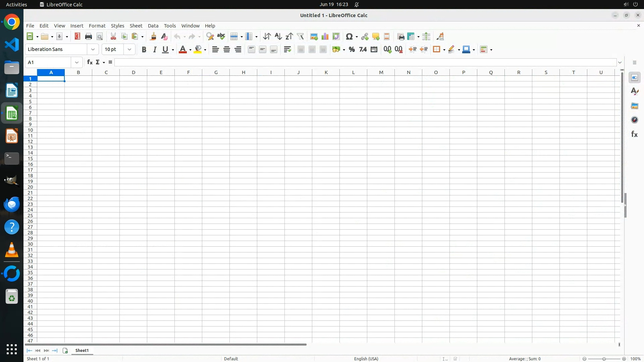Click Sort Ascending toolbar icon
This screenshot has height=362, width=644.
pos(278,37)
